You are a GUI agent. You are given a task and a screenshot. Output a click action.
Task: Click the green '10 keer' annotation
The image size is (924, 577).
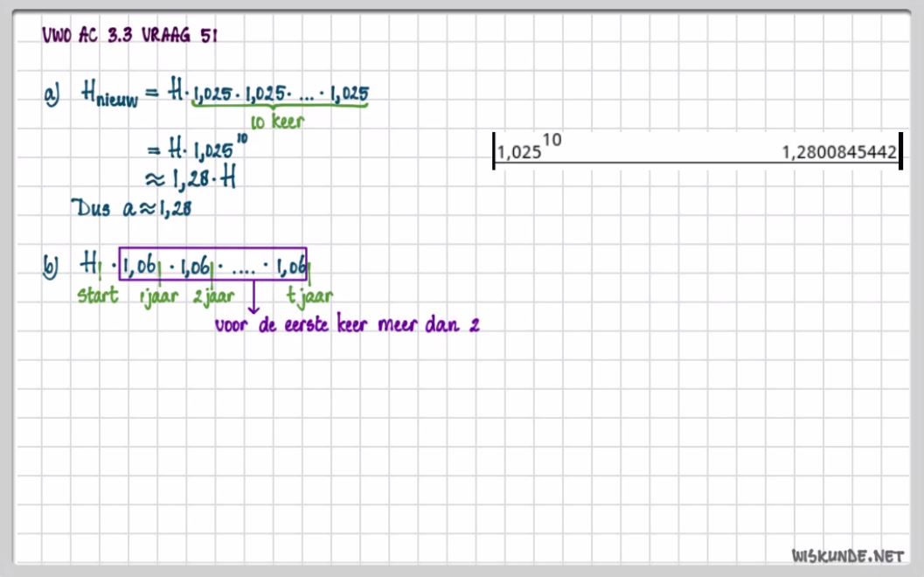coord(277,122)
